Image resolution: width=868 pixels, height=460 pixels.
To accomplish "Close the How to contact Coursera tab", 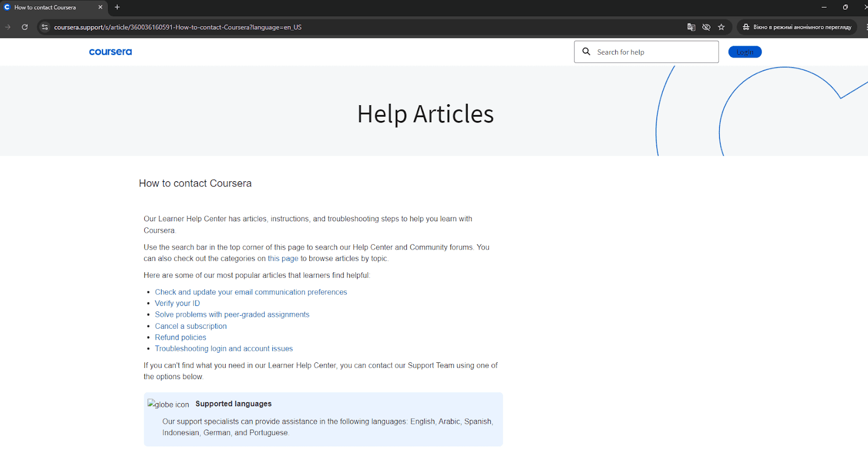I will 100,8.
